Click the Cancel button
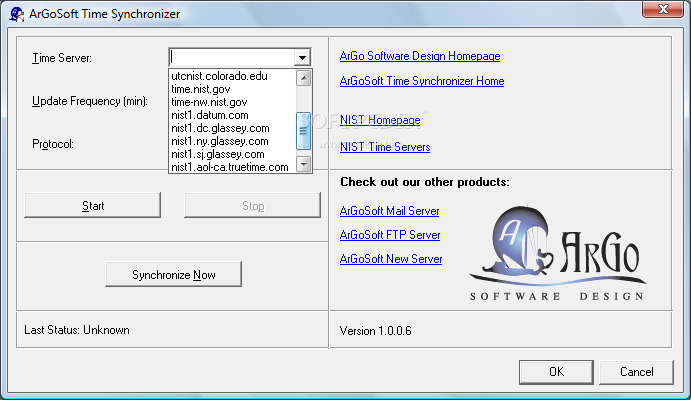The width and height of the screenshot is (691, 400). pos(637,372)
